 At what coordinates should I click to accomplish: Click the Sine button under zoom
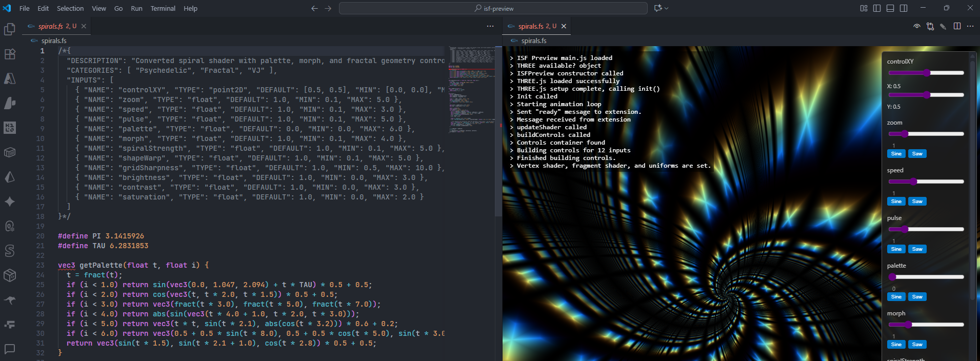[x=896, y=154]
